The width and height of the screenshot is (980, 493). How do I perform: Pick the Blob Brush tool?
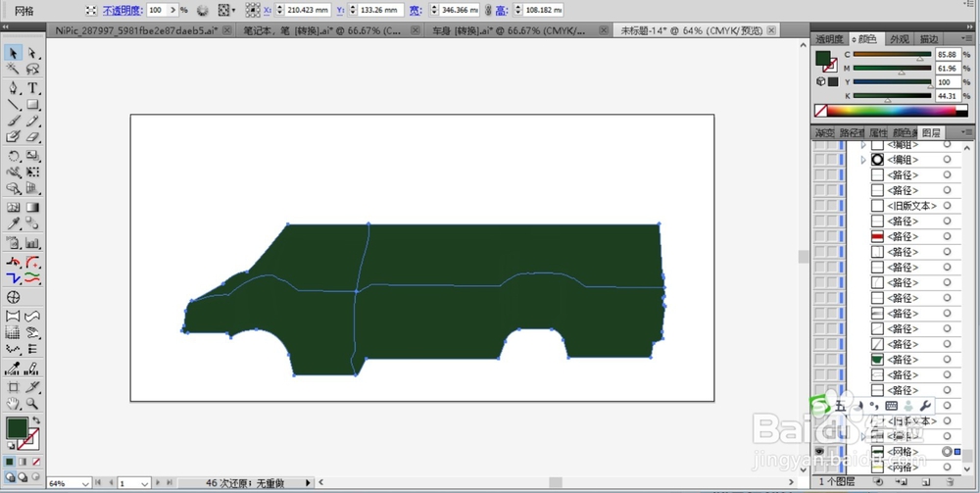(13, 136)
